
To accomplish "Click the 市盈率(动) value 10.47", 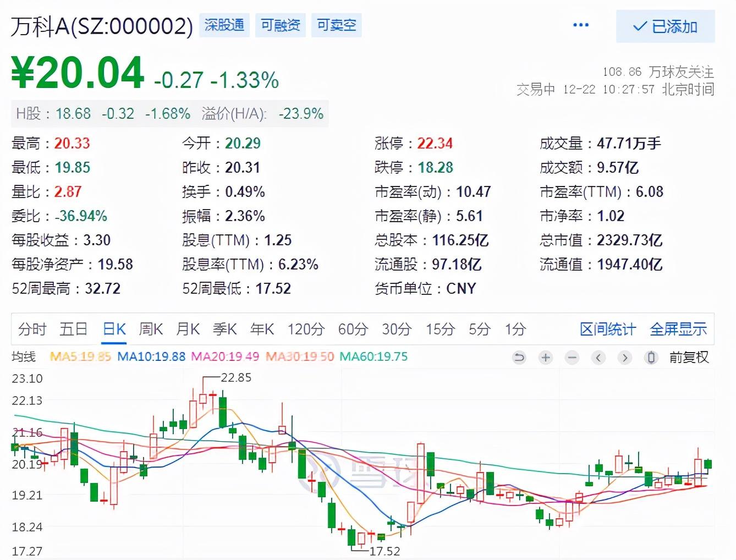I will [474, 192].
